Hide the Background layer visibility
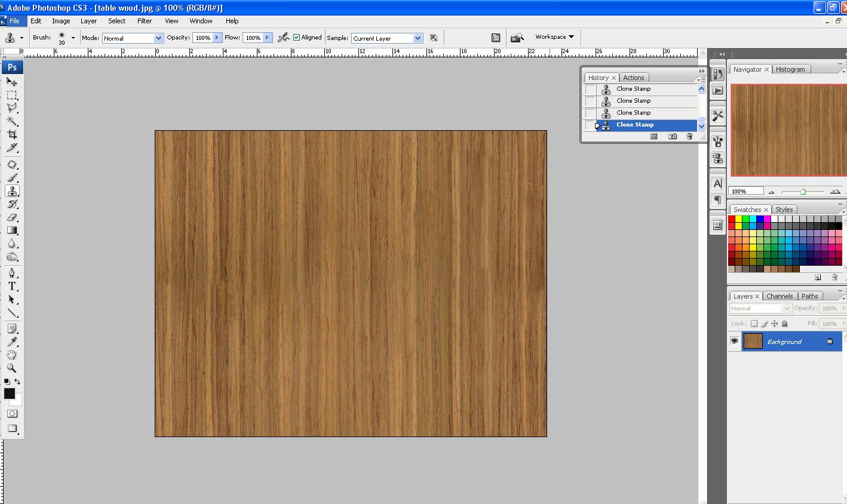This screenshot has height=504, width=847. pos(734,341)
